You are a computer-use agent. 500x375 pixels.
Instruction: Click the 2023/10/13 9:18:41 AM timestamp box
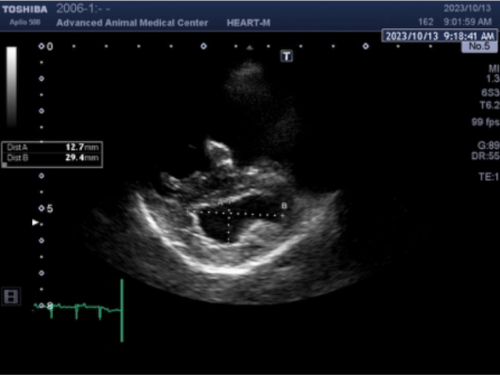(x=439, y=36)
